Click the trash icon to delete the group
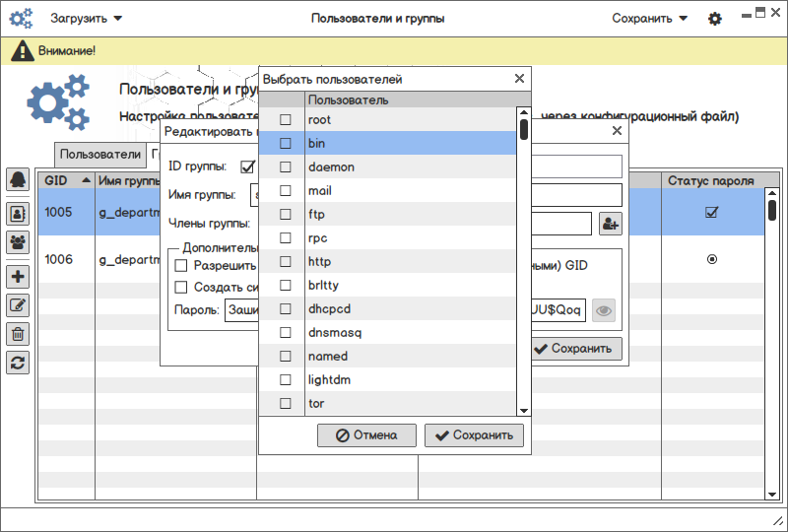The image size is (788, 532). (x=18, y=334)
